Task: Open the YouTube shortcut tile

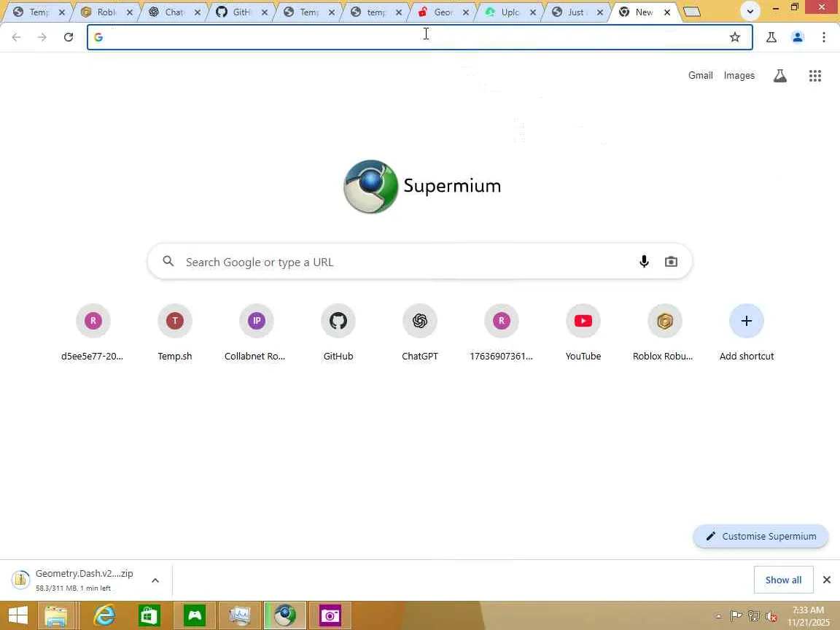Action: (x=583, y=332)
